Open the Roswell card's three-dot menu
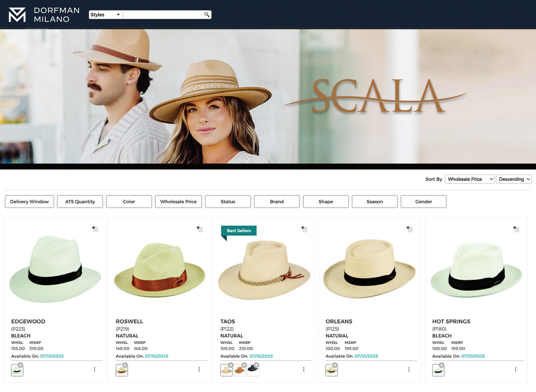Viewport: 536px width, 392px height. (199, 369)
